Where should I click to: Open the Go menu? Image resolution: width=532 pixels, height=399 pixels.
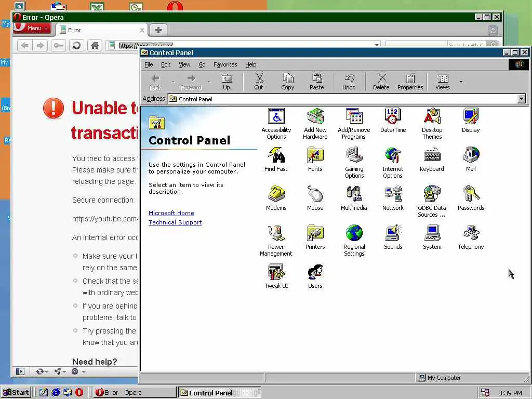[202, 64]
